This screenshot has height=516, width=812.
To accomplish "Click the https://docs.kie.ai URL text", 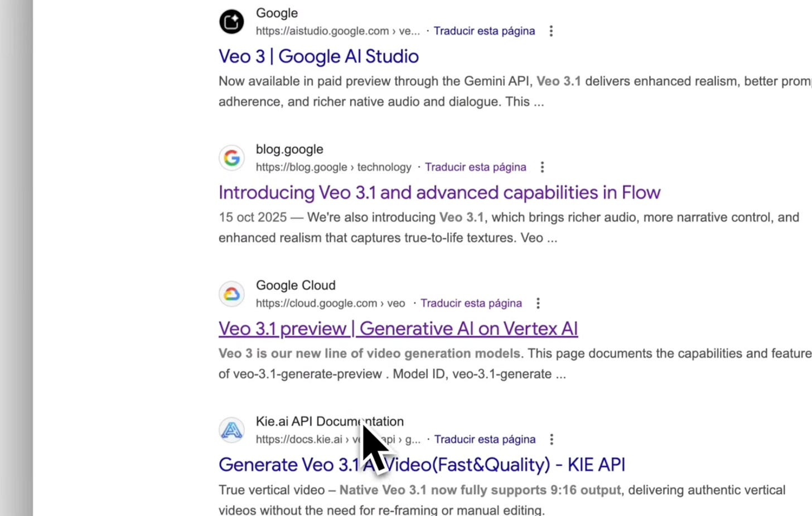I will click(338, 439).
